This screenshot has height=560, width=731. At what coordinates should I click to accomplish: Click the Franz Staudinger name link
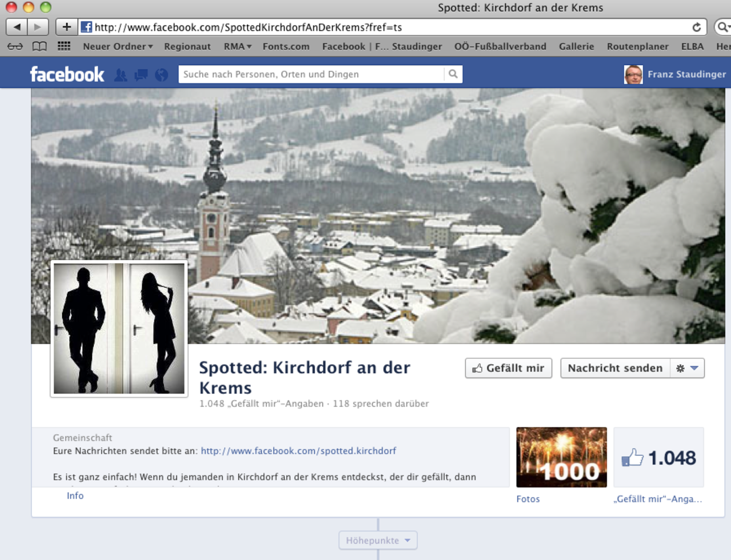point(687,74)
